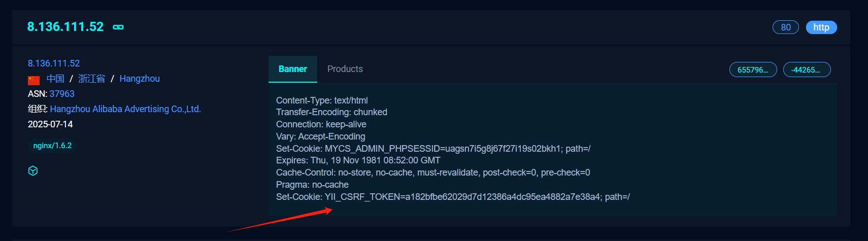The width and height of the screenshot is (868, 241).
Task: Click the 2025-07-14 date text
Action: pos(50,124)
